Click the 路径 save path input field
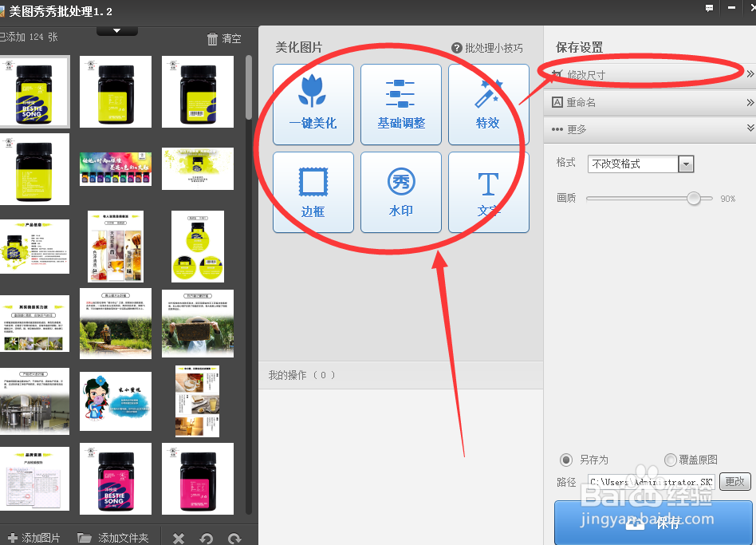This screenshot has width=756, height=545. click(x=651, y=482)
